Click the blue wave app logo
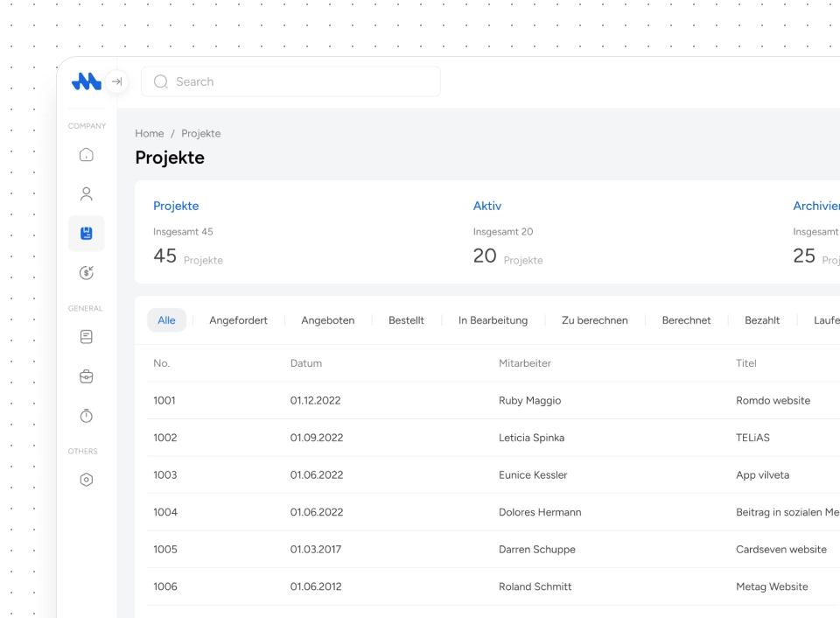 coord(87,81)
